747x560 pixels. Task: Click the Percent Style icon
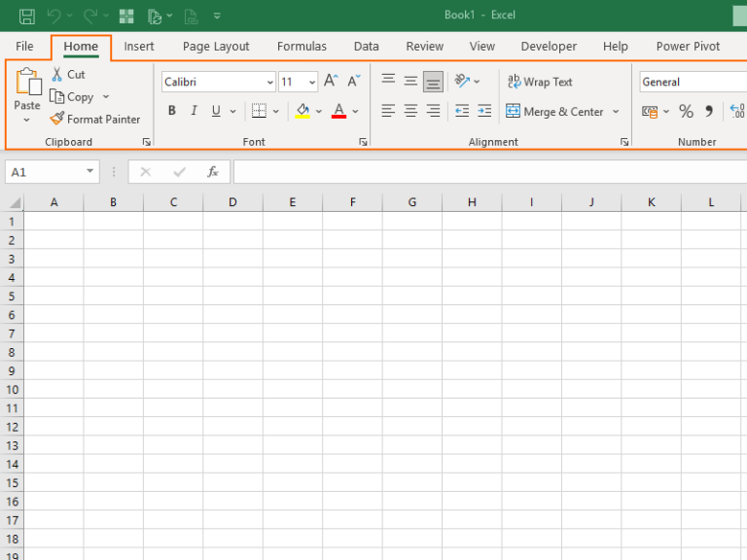[686, 112]
